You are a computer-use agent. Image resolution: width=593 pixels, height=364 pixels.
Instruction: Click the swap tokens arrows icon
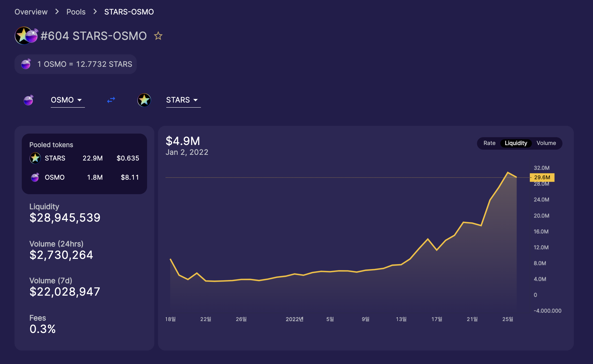pyautogui.click(x=111, y=100)
